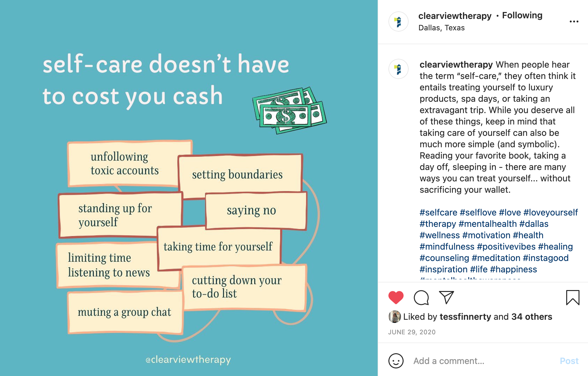
Task: Open the June 29, 2020 timestamp
Action: tap(412, 332)
